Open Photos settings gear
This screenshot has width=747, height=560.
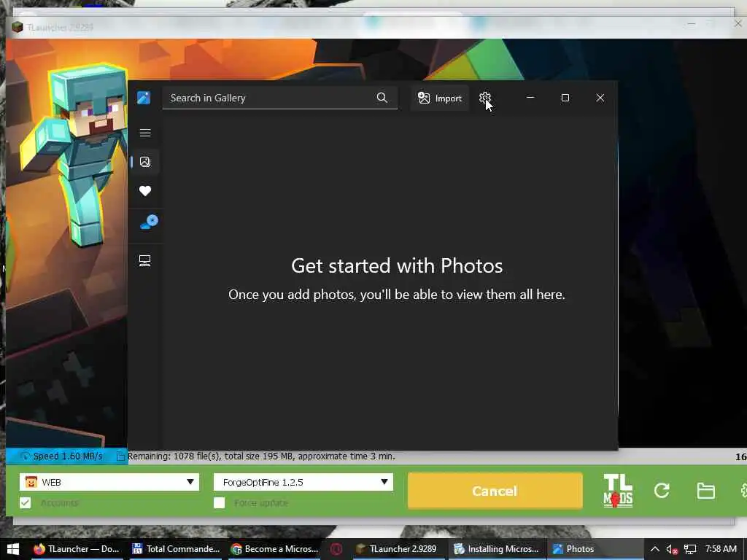click(x=484, y=98)
